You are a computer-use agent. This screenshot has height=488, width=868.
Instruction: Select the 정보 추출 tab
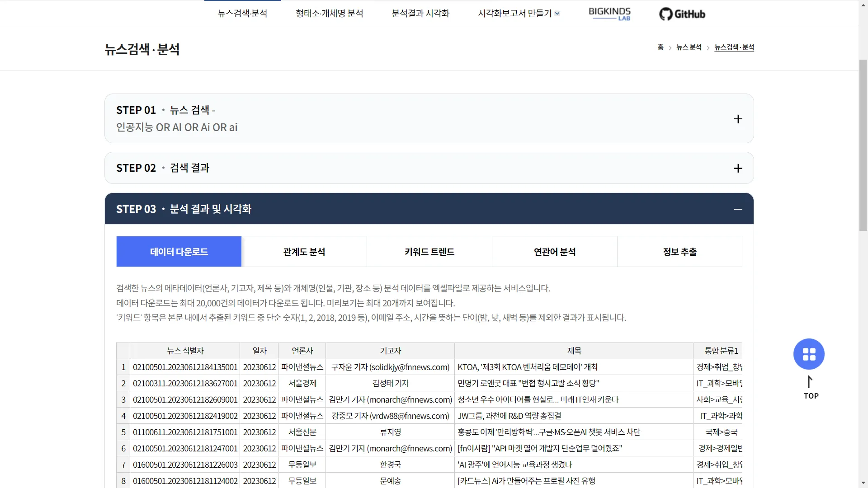pos(679,252)
